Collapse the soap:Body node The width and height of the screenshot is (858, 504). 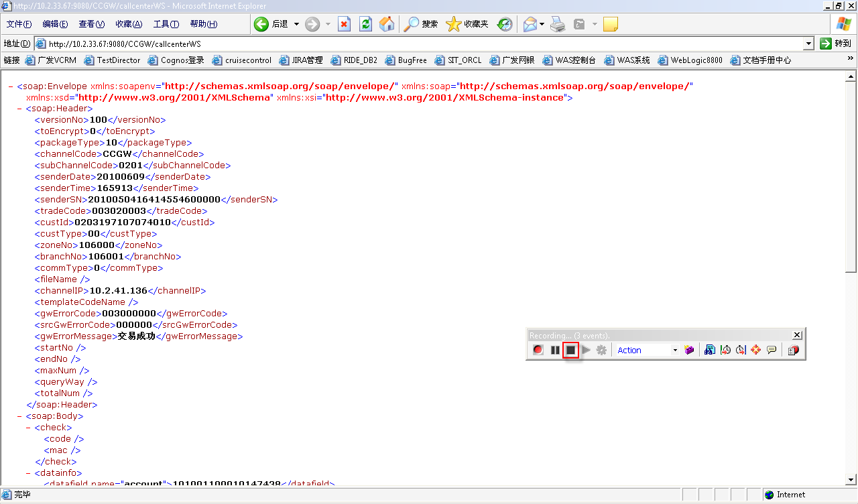pyautogui.click(x=20, y=416)
